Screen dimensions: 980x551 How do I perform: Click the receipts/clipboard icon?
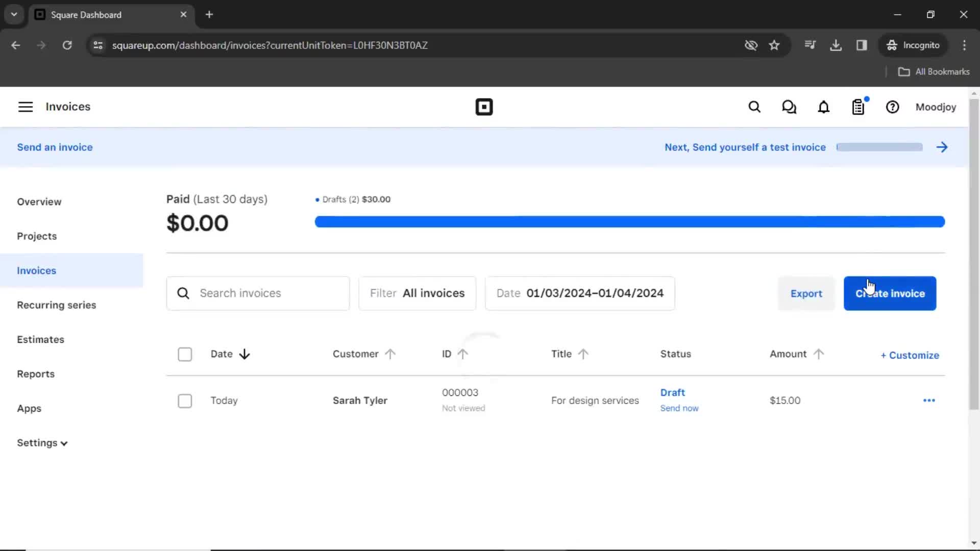coord(858,107)
